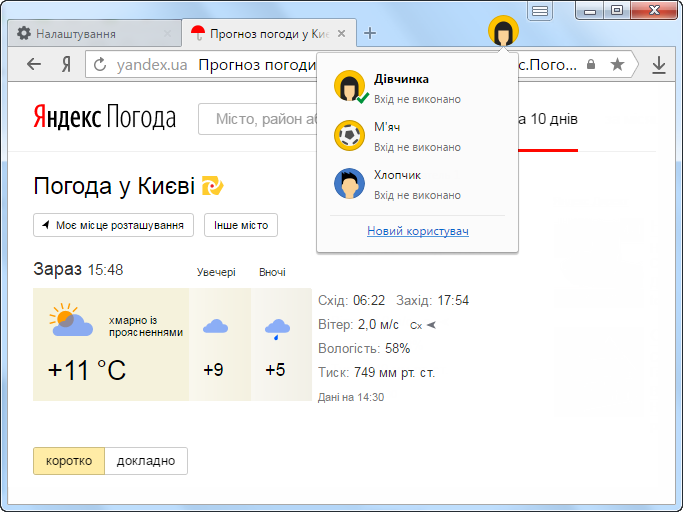
Task: Click the Інше місто button
Action: 241,225
